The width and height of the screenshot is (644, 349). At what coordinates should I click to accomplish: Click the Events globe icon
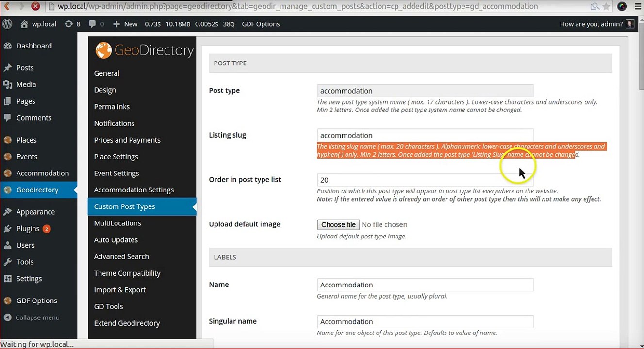pos(8,157)
